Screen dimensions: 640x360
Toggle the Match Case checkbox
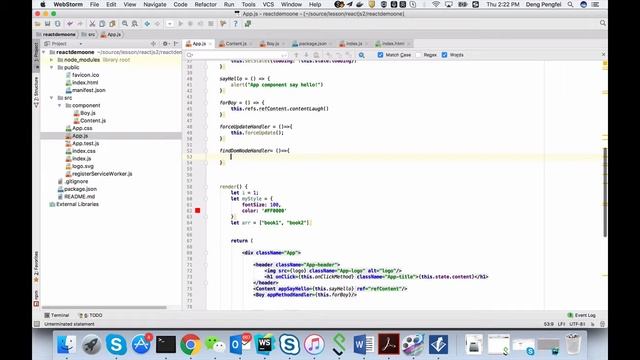pos(380,55)
